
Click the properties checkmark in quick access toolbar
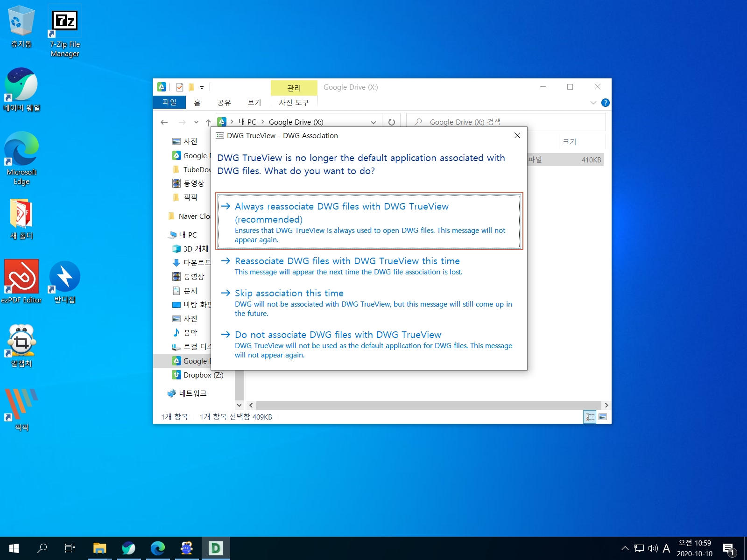point(180,87)
